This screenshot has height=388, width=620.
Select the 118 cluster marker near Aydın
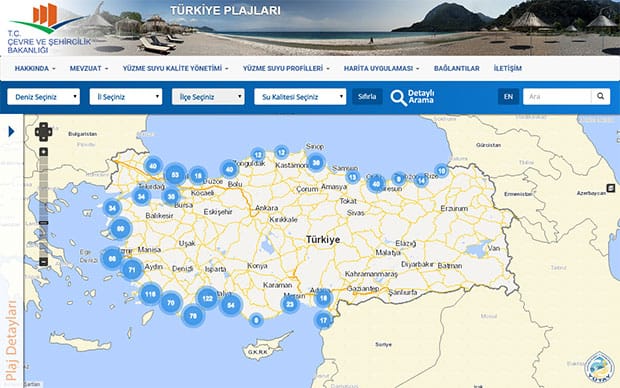150,294
